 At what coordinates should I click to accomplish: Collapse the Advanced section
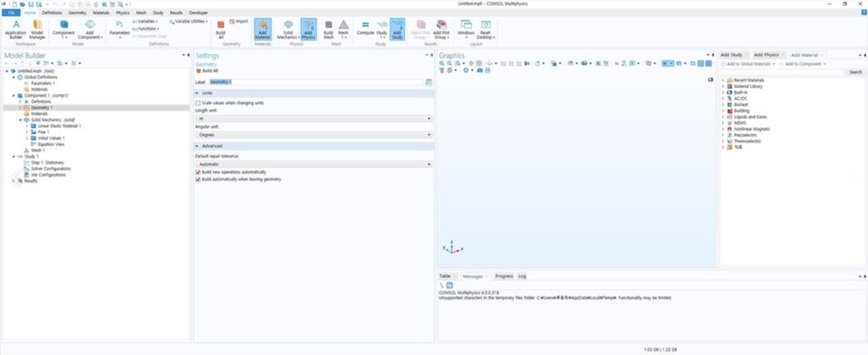click(x=197, y=146)
